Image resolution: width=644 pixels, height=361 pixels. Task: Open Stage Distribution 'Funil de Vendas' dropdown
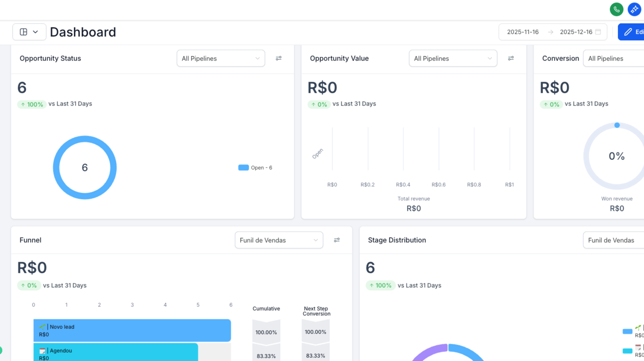coord(613,240)
